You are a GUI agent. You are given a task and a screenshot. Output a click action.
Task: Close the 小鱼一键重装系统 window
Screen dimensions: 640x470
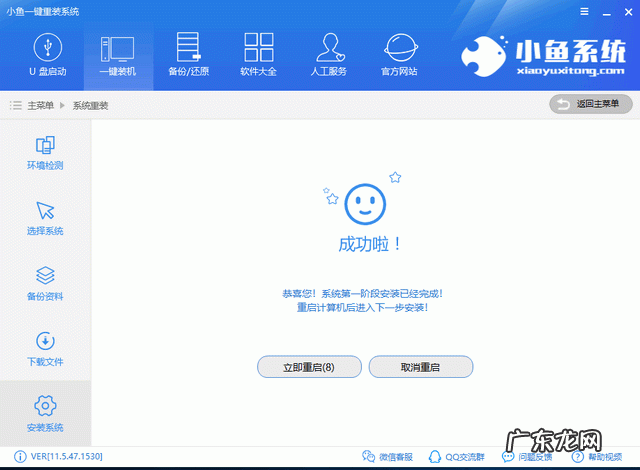coord(629,12)
